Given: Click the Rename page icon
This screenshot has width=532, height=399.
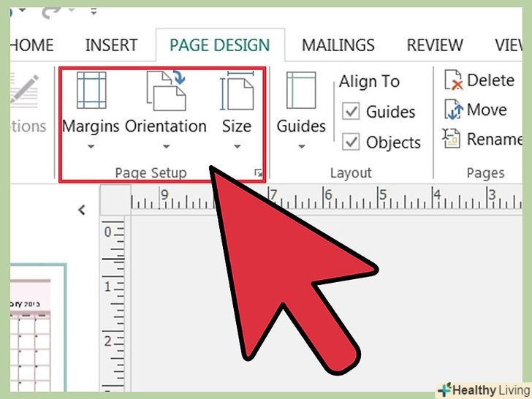Looking at the screenshot, I should coord(452,138).
